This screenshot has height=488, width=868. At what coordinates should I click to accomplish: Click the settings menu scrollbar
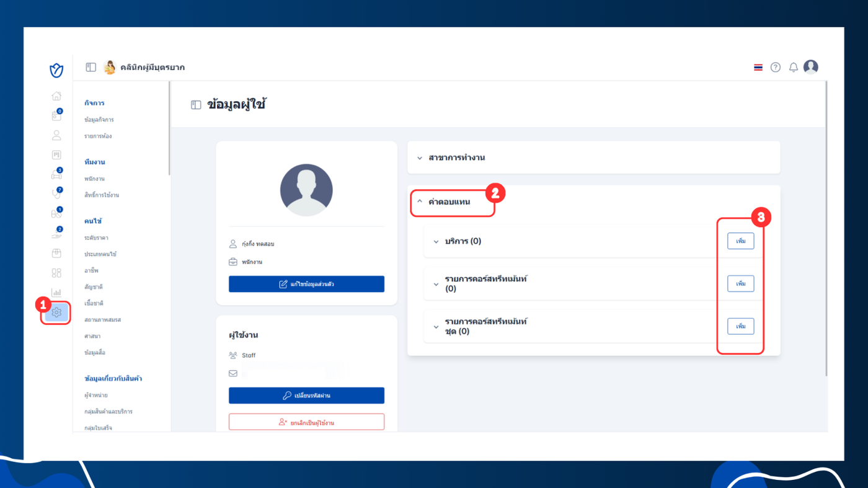(169, 129)
